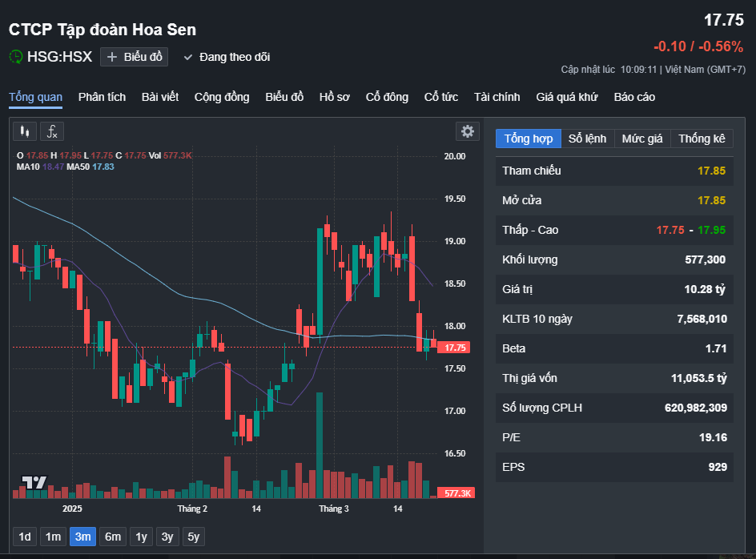The image size is (756, 559).
Task: Click the MA50 17.83 indicator legend
Action: coord(90,167)
